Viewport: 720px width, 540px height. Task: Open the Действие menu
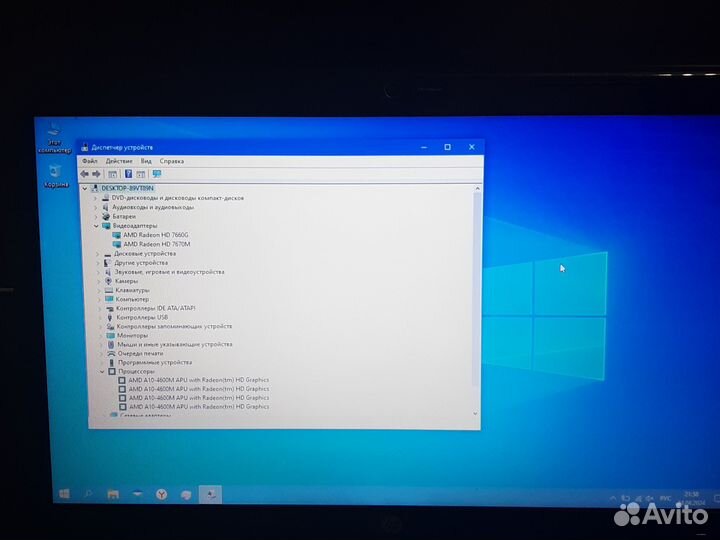[119, 161]
